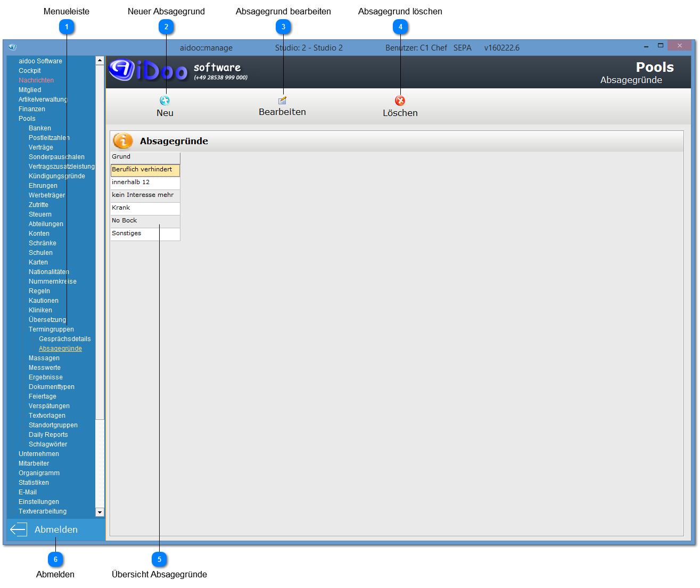Open the Werbeträger pool item
The height and width of the screenshot is (588, 700).
click(47, 195)
